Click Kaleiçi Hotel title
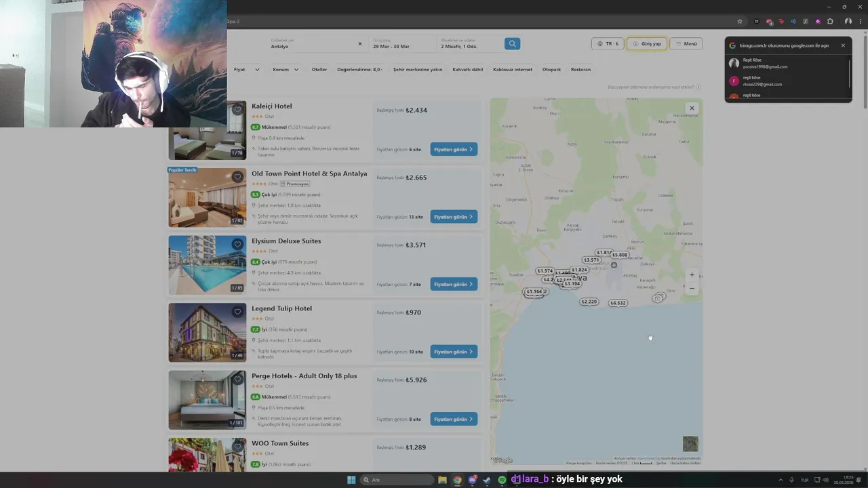The width and height of the screenshot is (868, 488). (x=272, y=106)
